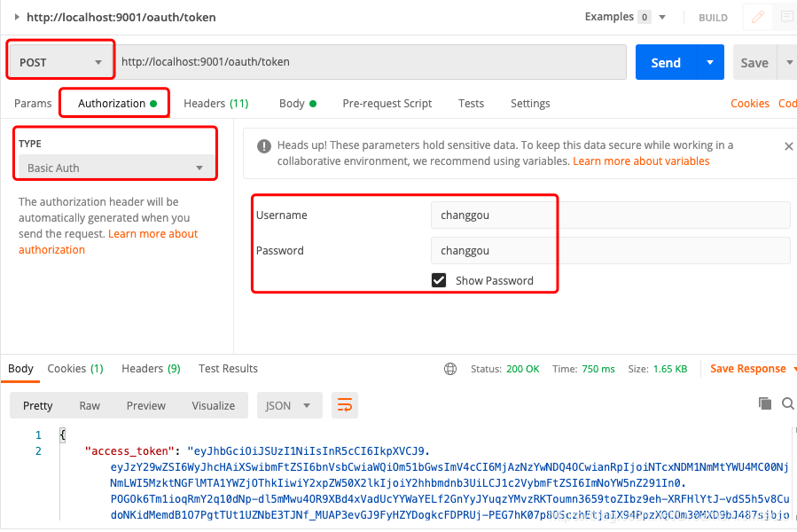
Task: Go to the Tests tab
Action: pos(471,103)
